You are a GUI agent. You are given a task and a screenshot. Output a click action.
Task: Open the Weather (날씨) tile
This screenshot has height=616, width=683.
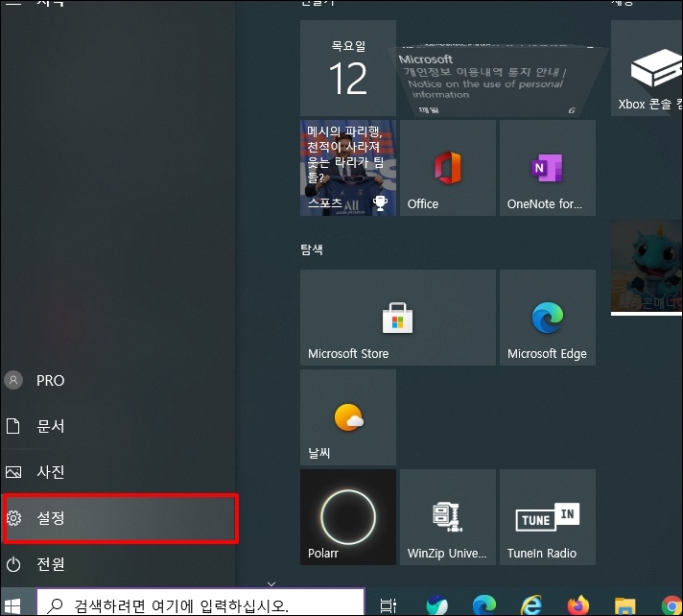click(348, 417)
